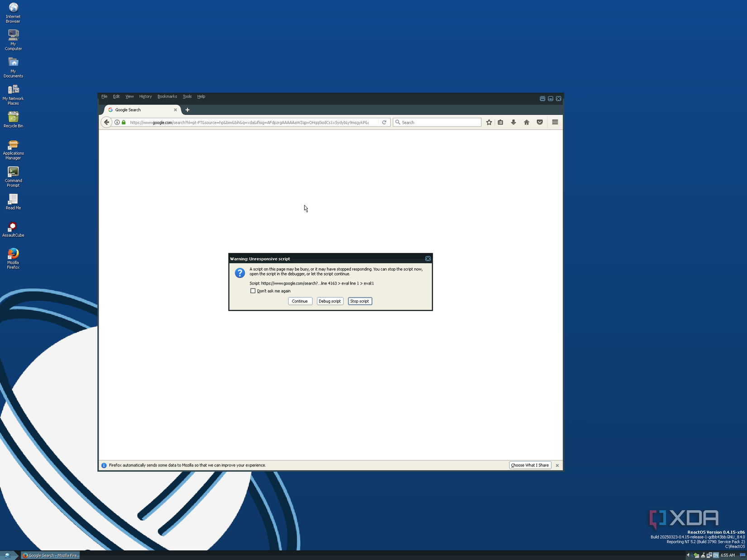The width and height of the screenshot is (747, 560).
Task: Dismiss the Firefox data notification bar
Action: click(x=557, y=465)
